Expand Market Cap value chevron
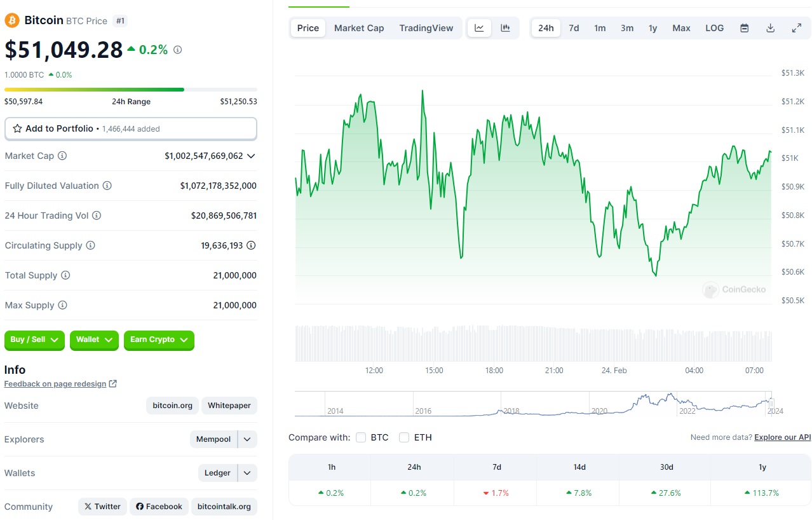Viewport: 812px width, 520px height. (x=252, y=156)
